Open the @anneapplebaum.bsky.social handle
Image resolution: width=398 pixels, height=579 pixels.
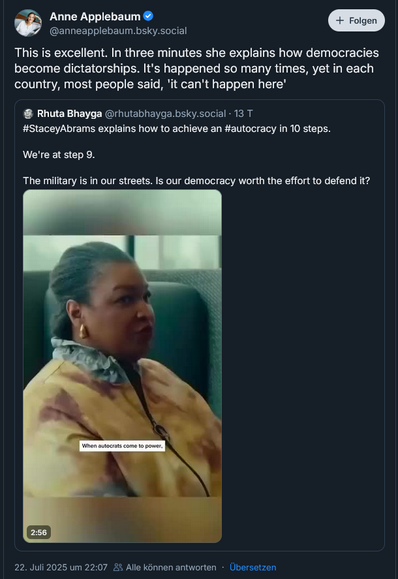(x=118, y=31)
